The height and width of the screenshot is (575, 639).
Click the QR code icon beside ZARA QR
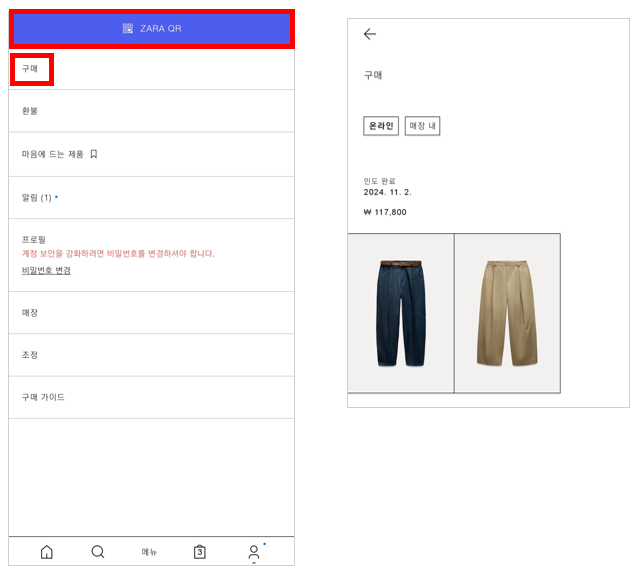pos(128,29)
